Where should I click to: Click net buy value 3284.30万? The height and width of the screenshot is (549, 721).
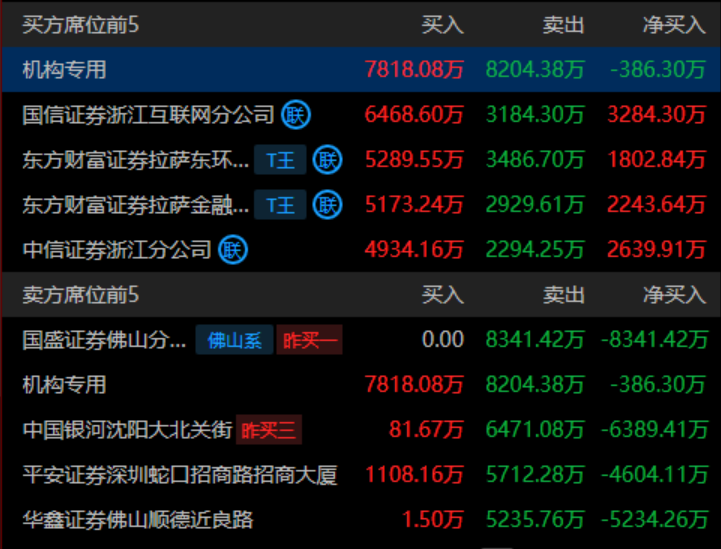coord(657,114)
